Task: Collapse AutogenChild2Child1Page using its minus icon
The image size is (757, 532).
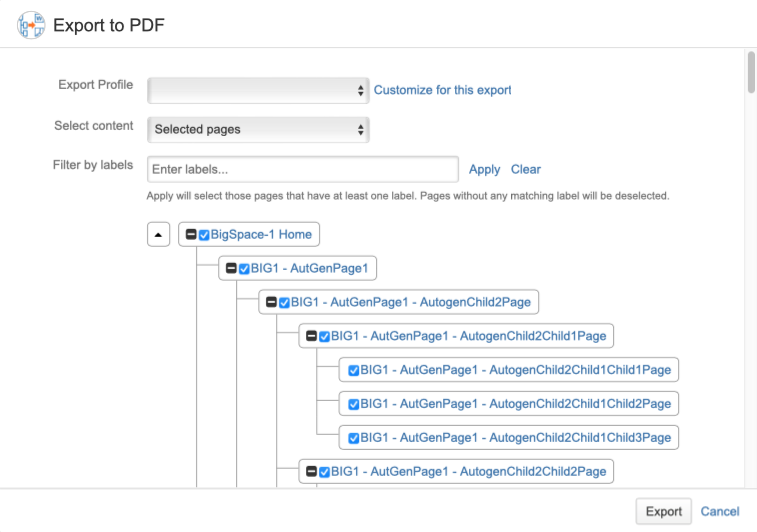Action: (311, 336)
